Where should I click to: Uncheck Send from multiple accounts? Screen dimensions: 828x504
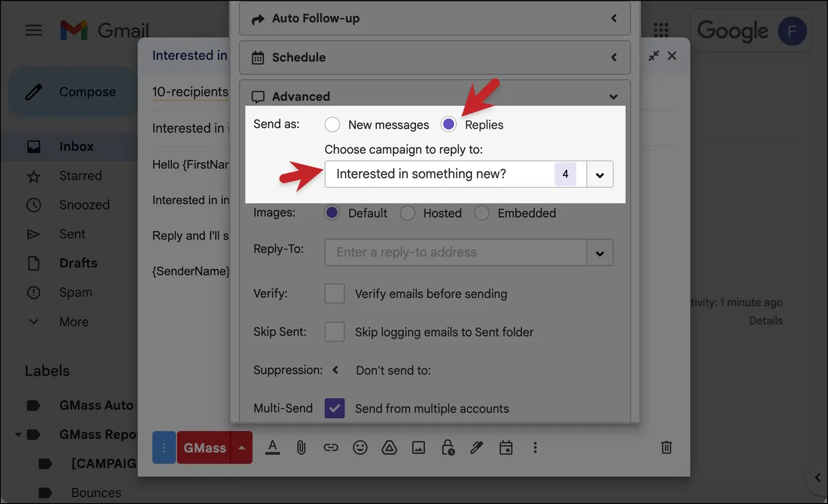[335, 408]
